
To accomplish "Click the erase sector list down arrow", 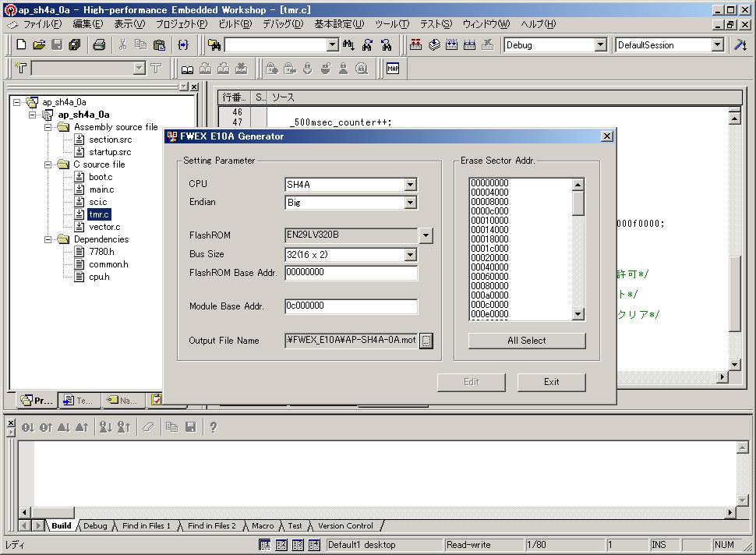I will (x=578, y=314).
